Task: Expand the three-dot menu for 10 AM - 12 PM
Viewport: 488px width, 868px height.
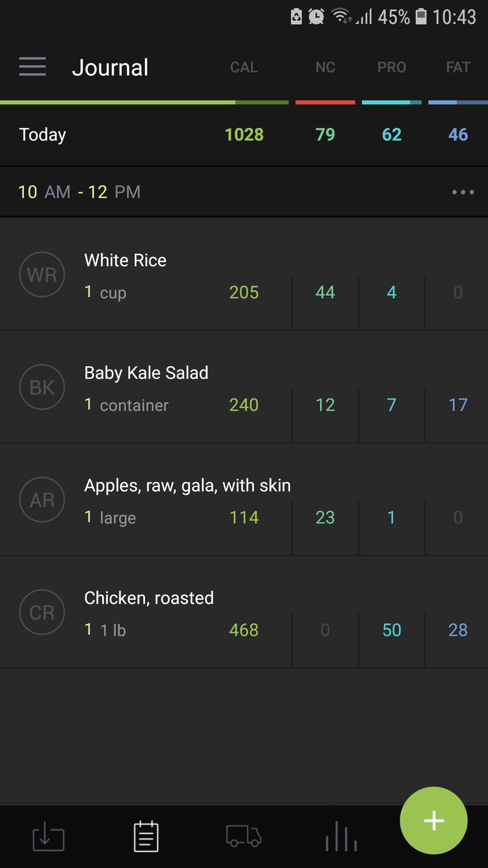Action: (463, 192)
